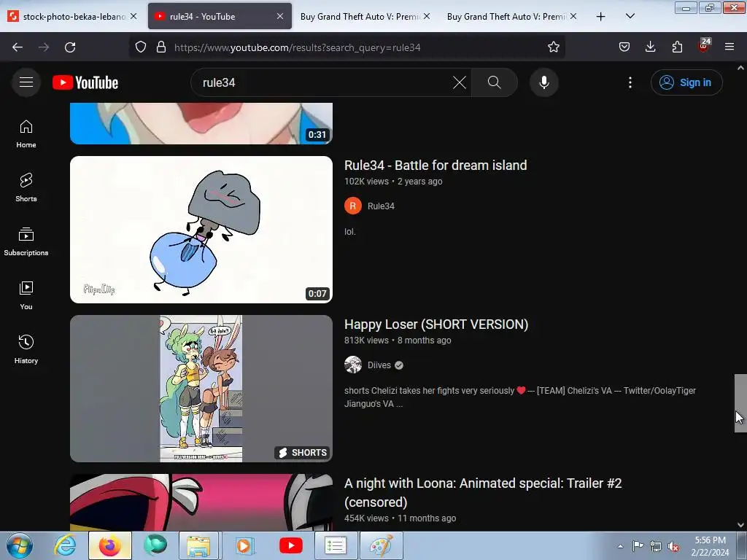Activate voice search microphone
The image size is (747, 560).
pos(543,82)
